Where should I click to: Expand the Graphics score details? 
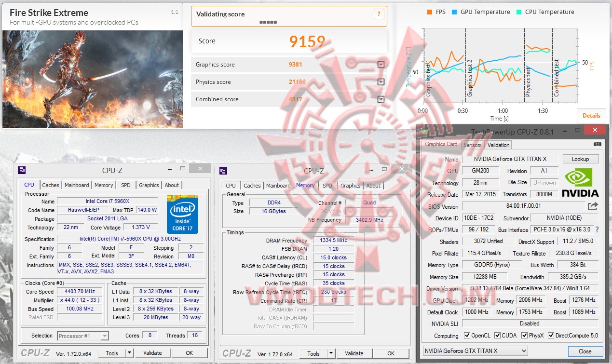click(x=381, y=65)
